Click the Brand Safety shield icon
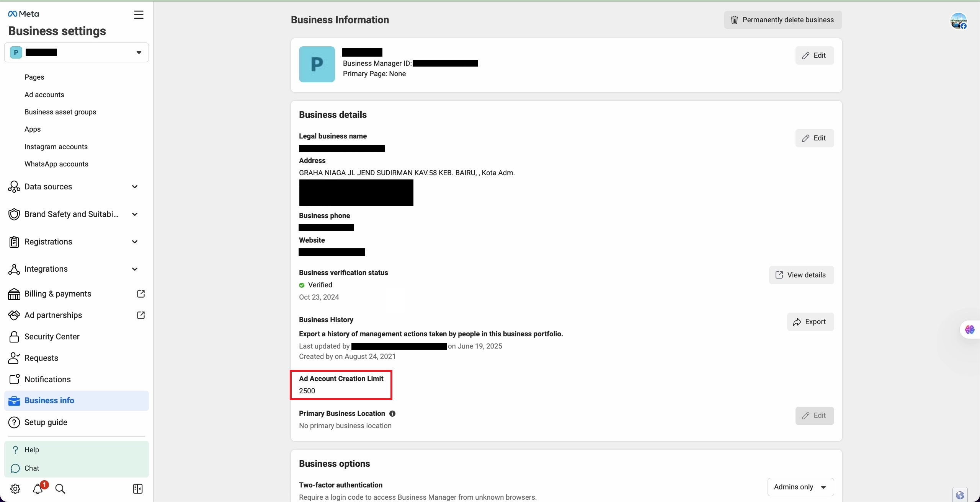980x502 pixels. coord(14,214)
